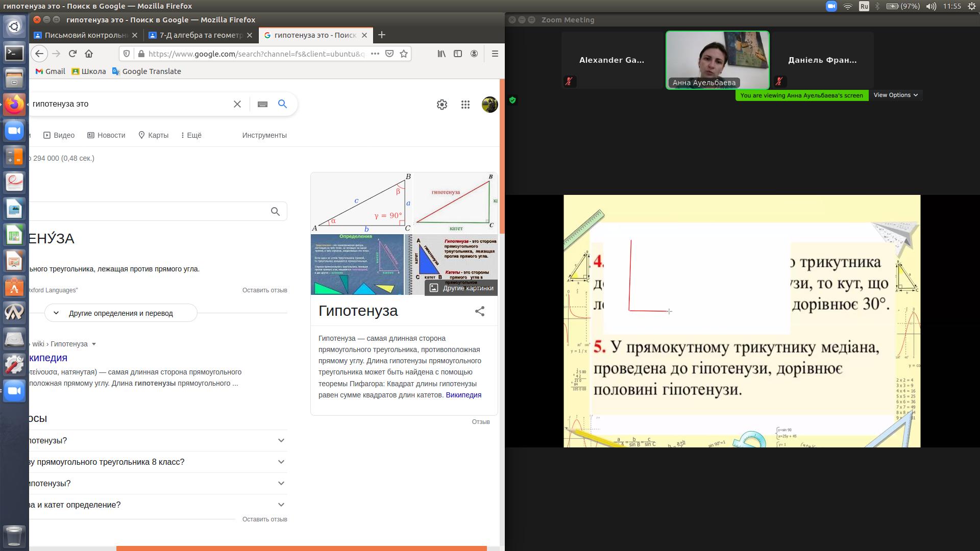980x551 pixels.
Task: Open Zoom View Options dropdown
Action: click(895, 95)
